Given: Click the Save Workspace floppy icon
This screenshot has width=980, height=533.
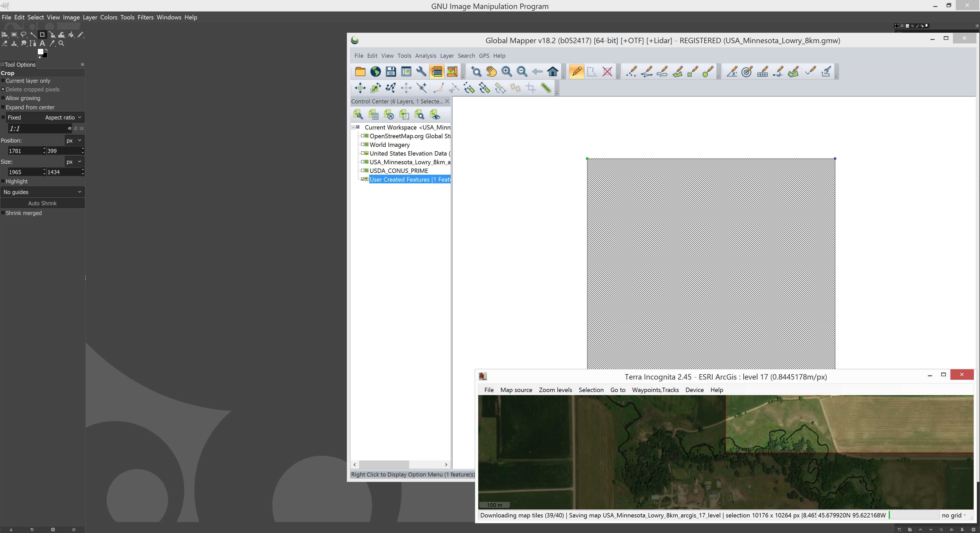Looking at the screenshot, I should point(391,72).
